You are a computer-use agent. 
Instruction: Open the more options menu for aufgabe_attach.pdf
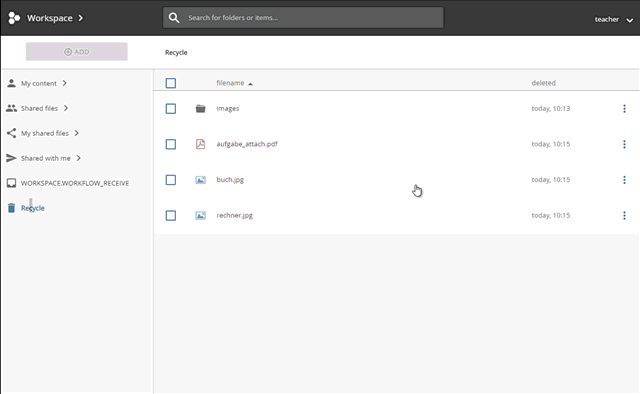pos(624,144)
